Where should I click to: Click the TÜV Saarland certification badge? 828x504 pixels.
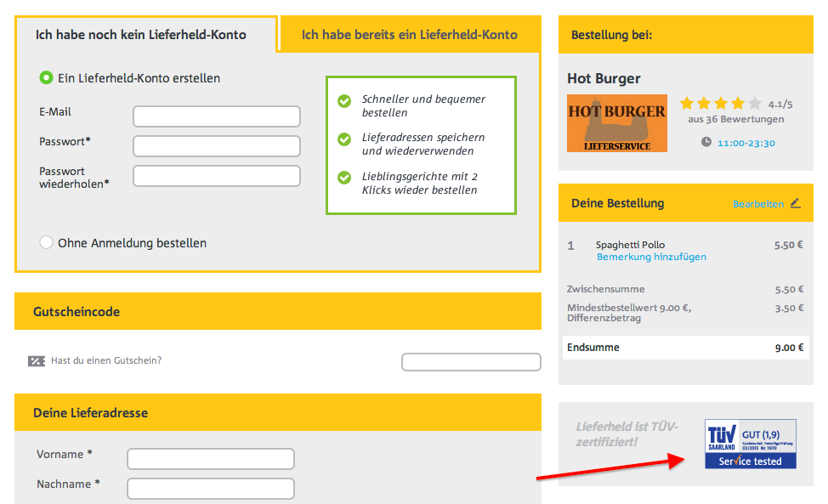click(x=750, y=443)
